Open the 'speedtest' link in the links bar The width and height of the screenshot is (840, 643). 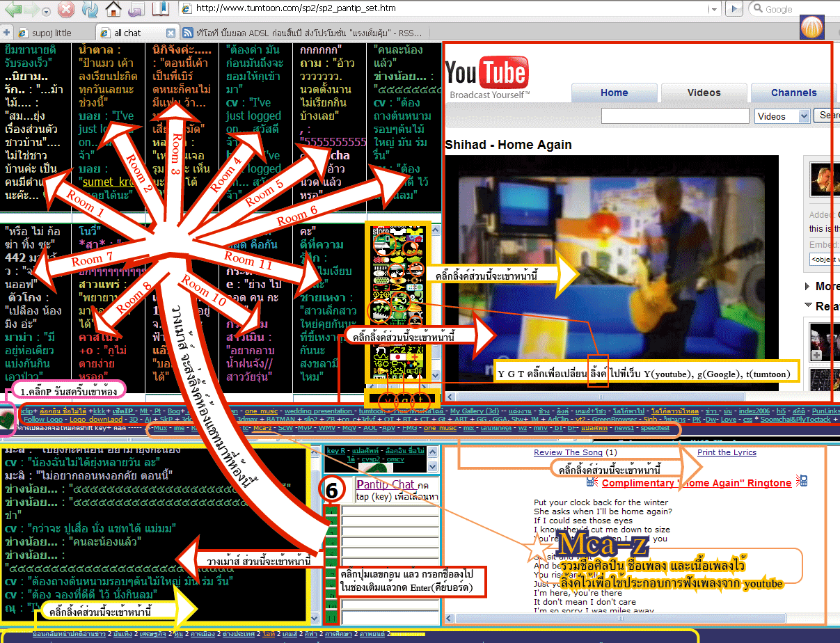coord(654,428)
